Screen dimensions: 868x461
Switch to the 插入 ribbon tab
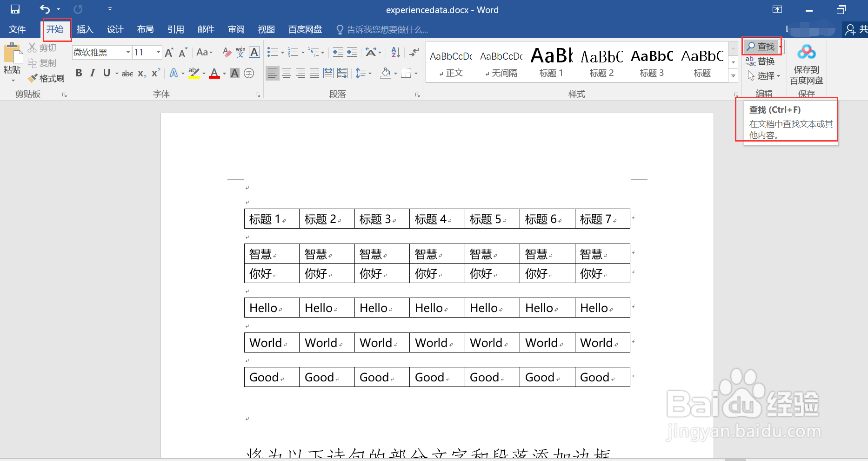pyautogui.click(x=85, y=29)
